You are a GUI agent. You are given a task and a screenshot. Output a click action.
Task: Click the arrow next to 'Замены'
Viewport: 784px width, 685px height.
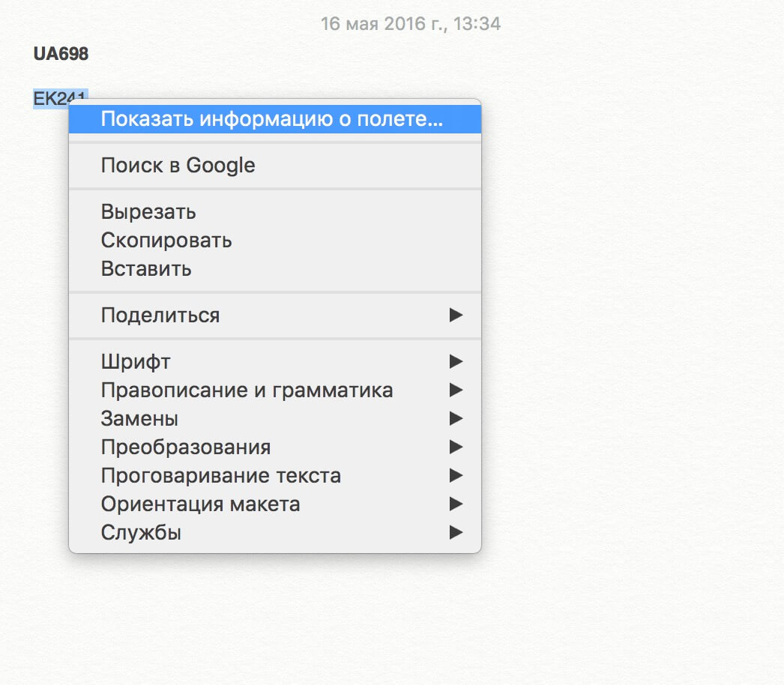pos(456,419)
